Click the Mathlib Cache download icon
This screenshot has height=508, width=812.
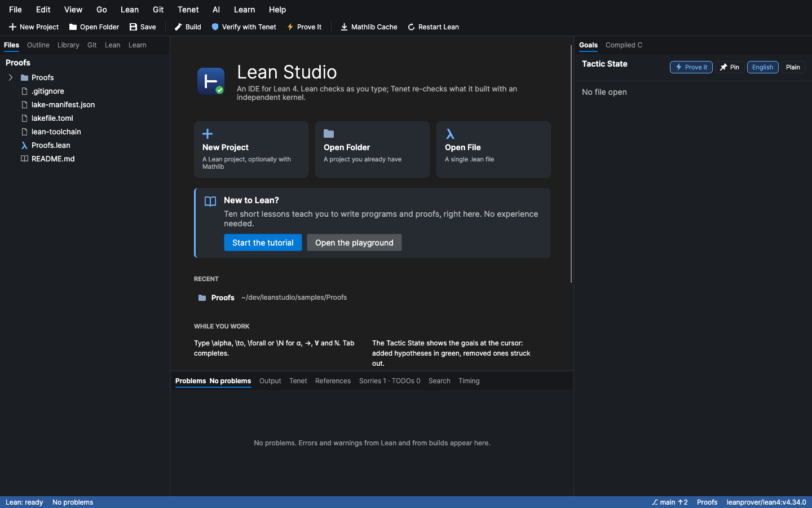(x=344, y=27)
